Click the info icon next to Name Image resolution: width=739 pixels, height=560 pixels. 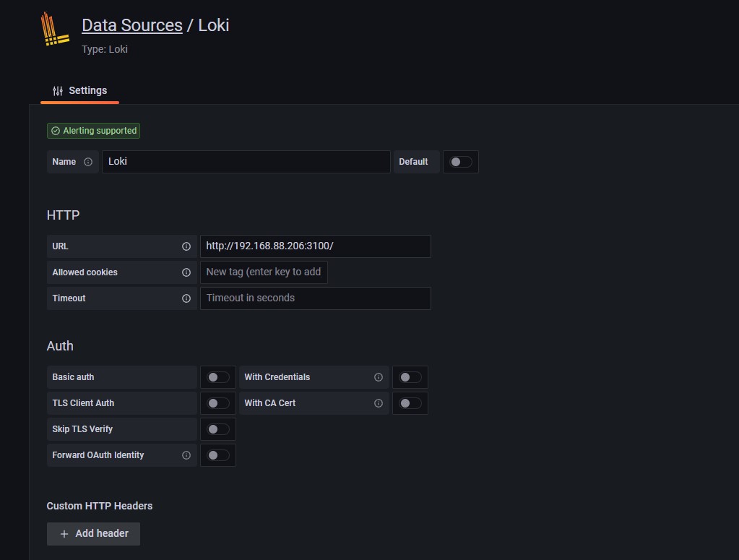88,162
